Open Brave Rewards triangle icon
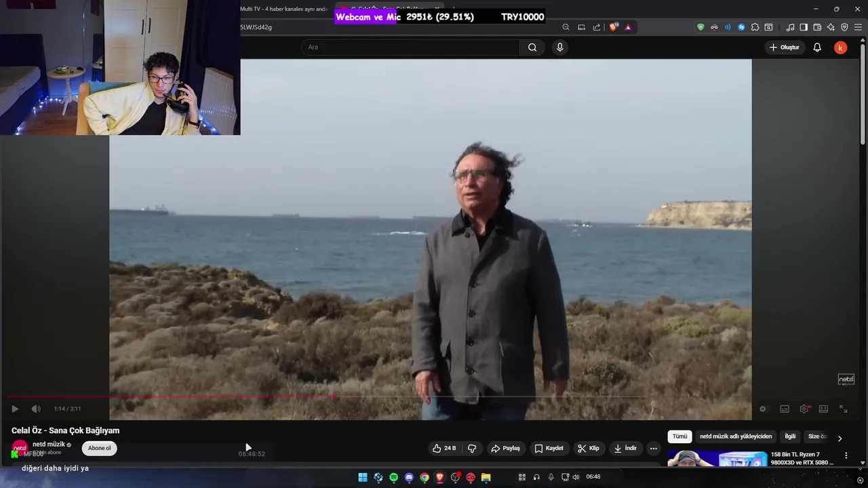Screen dimensions: 868x488 pyautogui.click(x=628, y=27)
